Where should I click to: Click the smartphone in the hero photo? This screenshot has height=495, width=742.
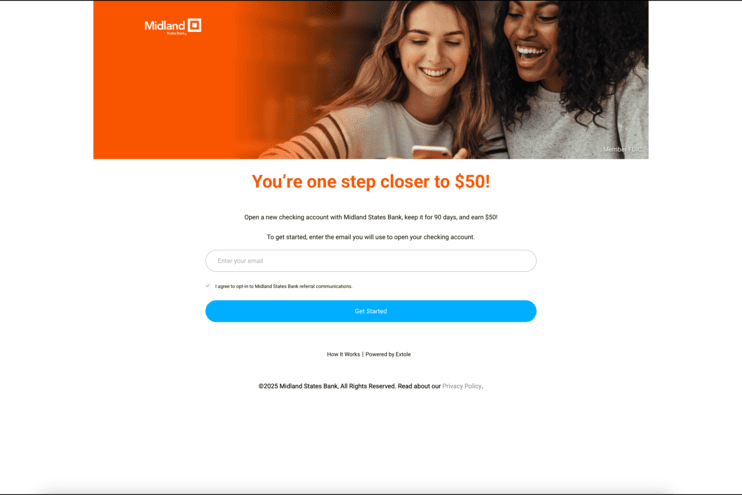click(x=431, y=152)
